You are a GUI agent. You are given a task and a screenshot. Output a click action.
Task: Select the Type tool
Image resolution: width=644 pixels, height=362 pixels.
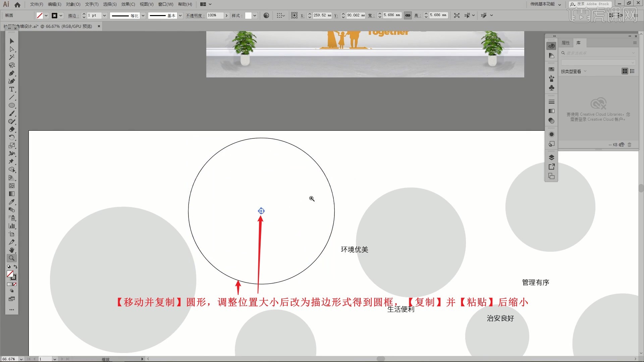[x=12, y=89]
